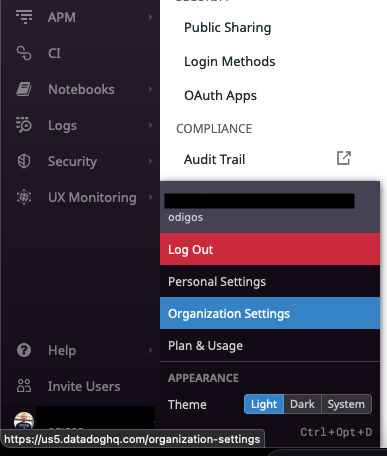Open Plan & Usage
Image resolution: width=387 pixels, height=456 pixels.
pyautogui.click(x=270, y=345)
